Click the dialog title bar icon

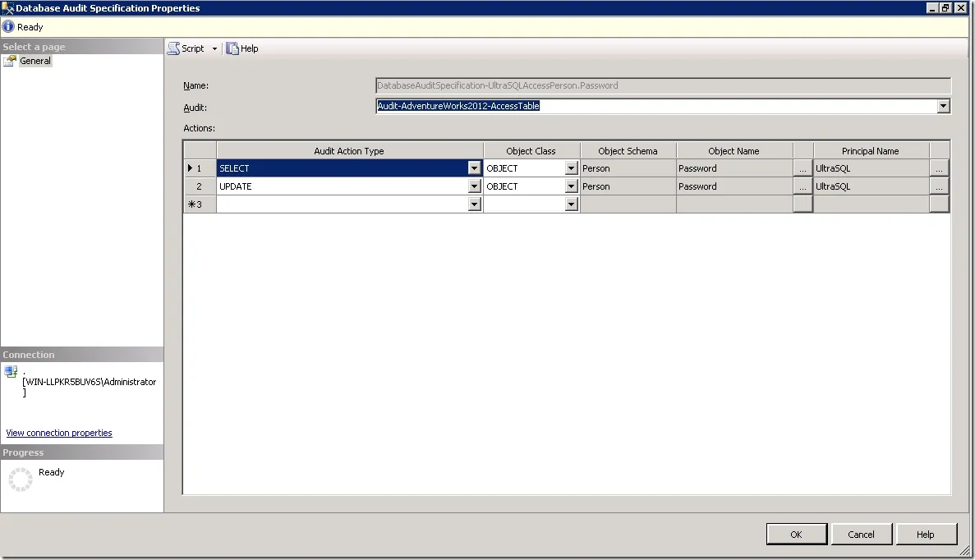point(7,8)
